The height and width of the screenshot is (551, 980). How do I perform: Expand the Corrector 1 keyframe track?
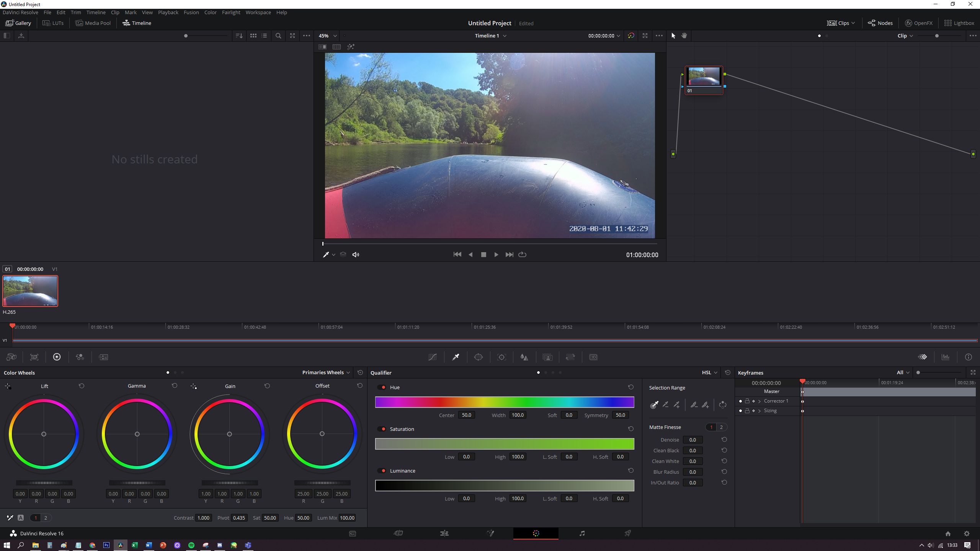click(759, 401)
